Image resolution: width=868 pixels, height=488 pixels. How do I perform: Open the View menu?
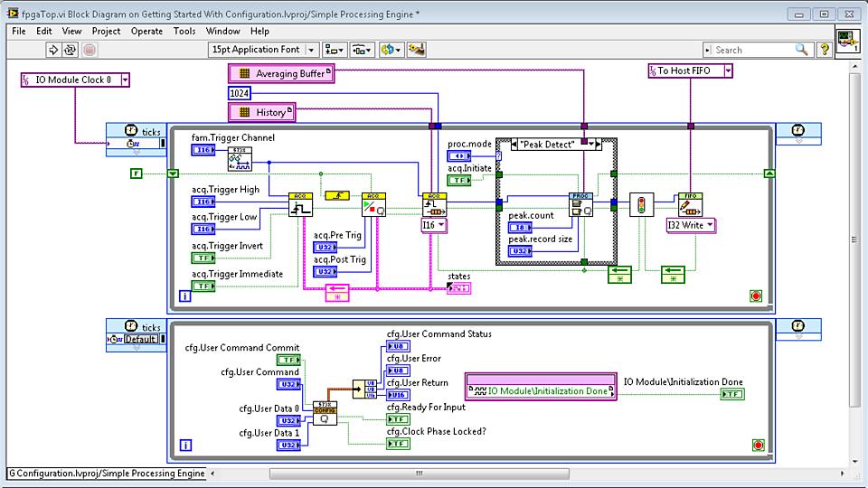tap(71, 31)
